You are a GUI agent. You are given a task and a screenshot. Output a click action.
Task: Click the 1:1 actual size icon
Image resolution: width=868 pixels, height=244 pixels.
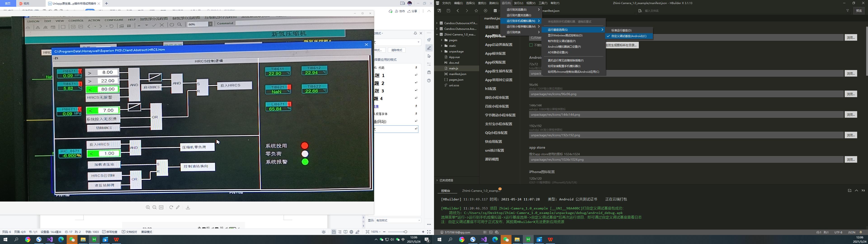pos(161,208)
